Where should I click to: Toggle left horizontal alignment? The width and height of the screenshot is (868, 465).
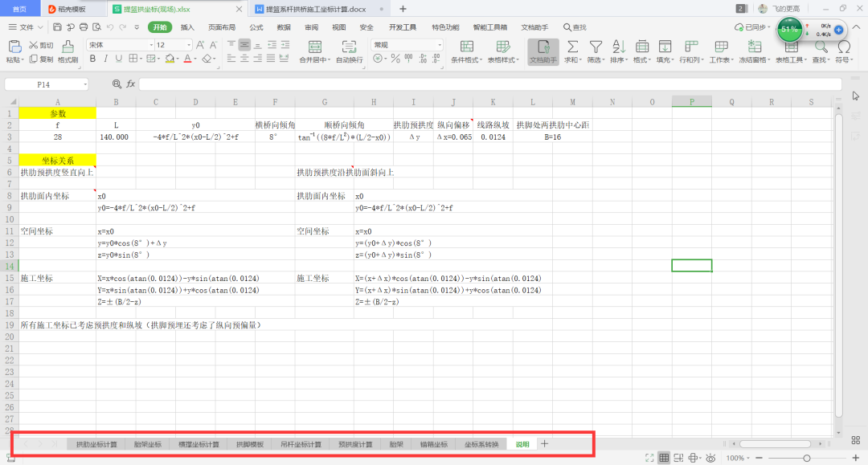(231, 59)
